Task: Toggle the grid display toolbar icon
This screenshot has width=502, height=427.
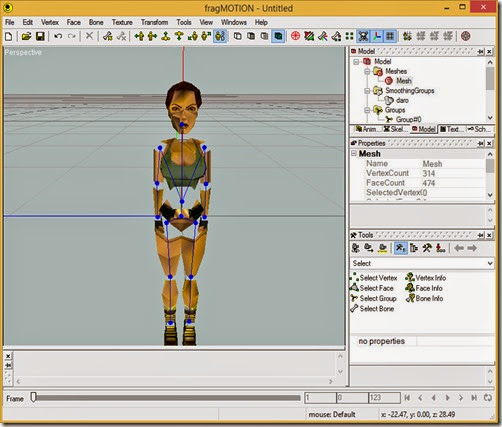Action: (x=390, y=36)
